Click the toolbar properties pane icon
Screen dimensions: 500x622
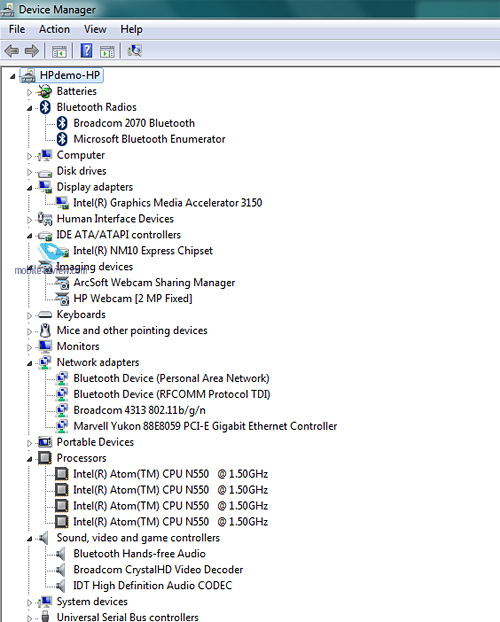click(108, 51)
